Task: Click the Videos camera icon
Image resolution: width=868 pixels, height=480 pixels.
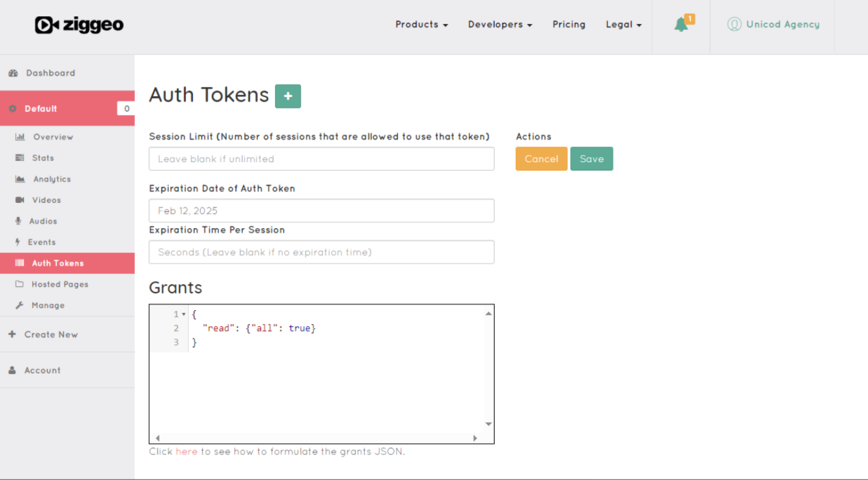Action: 20,200
